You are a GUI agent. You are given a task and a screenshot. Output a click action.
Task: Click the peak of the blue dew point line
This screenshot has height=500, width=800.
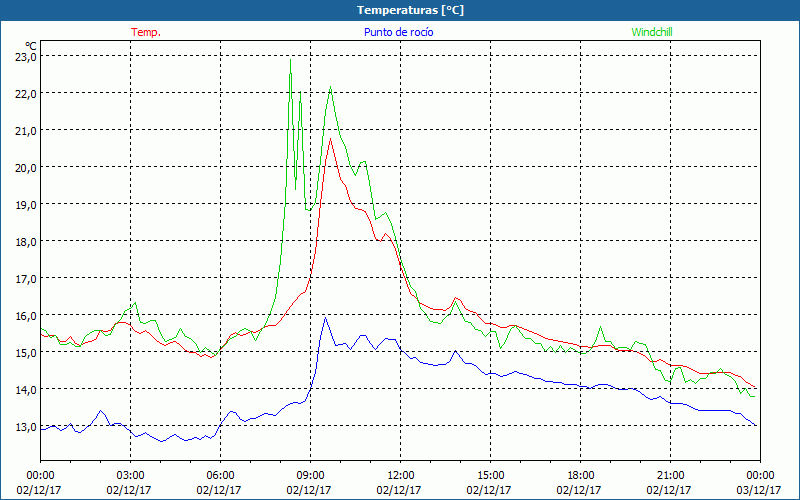tap(325, 318)
